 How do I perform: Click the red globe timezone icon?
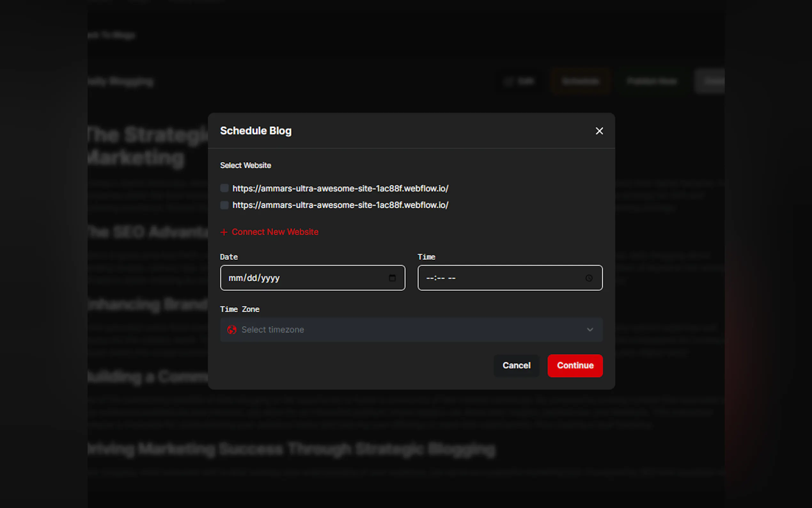[232, 329]
